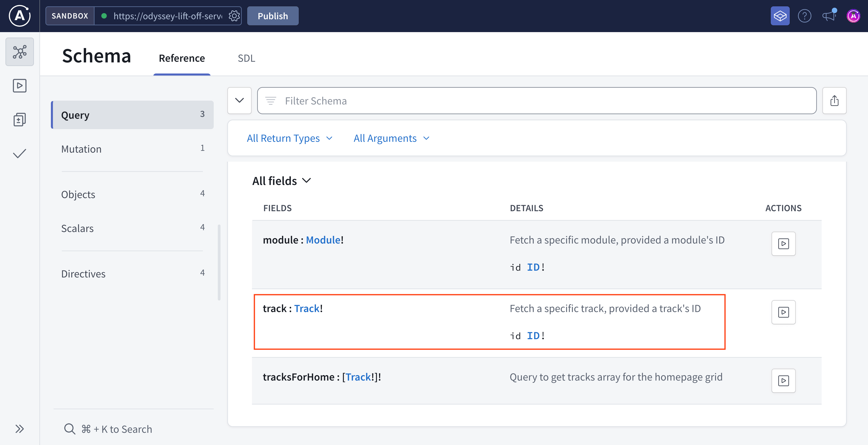Screen dimensions: 868x445
Task: Select Mutation in the schema type list
Action: click(82, 149)
